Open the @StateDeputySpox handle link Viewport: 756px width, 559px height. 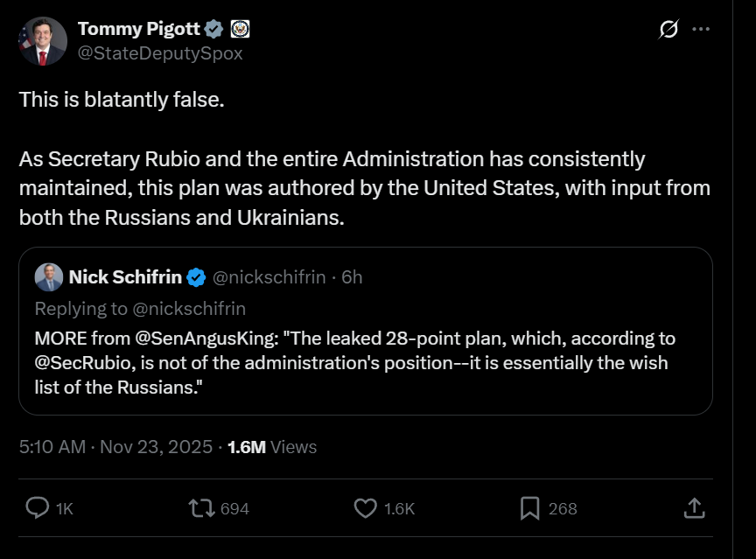(x=160, y=53)
